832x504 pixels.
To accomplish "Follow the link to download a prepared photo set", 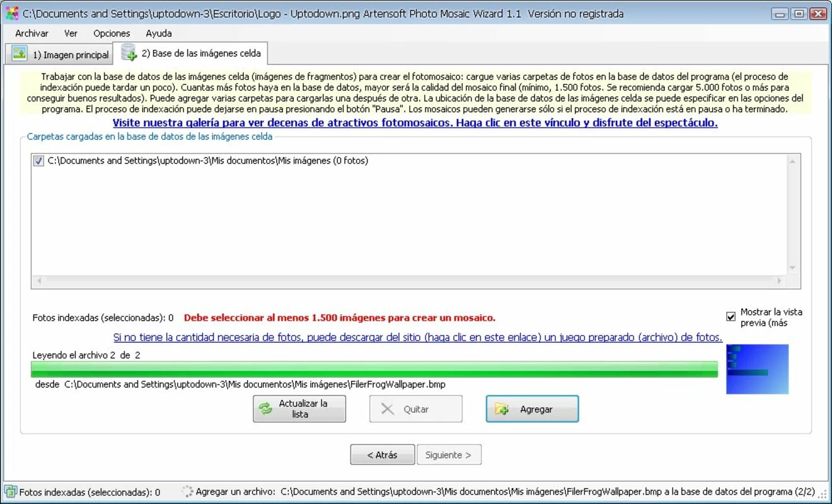I will click(418, 338).
